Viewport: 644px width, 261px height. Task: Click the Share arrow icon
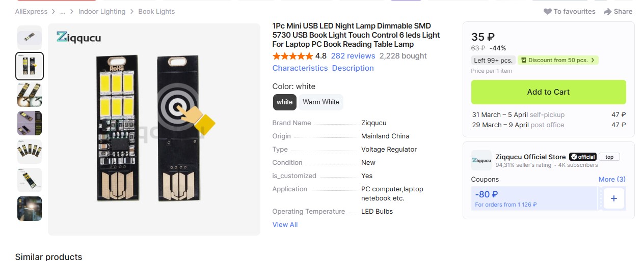[607, 12]
